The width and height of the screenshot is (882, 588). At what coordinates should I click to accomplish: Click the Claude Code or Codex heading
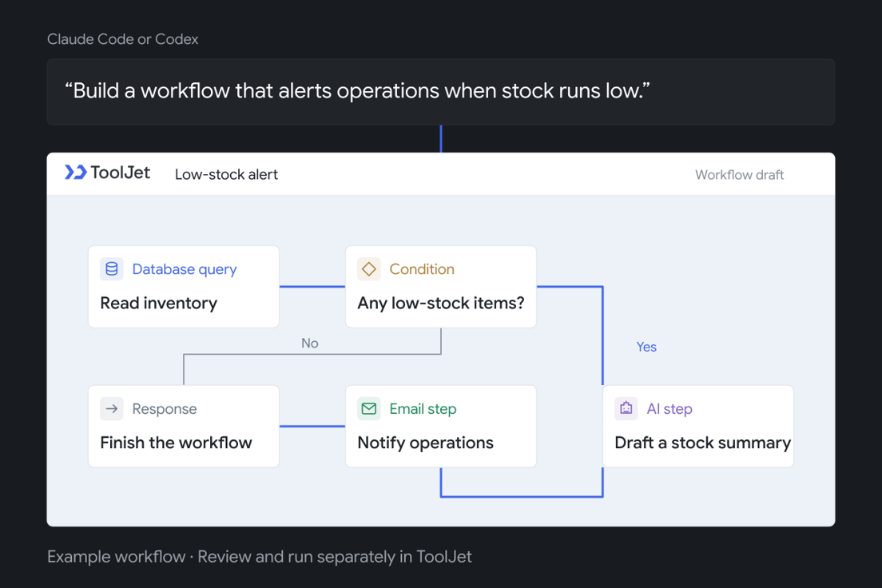tap(122, 39)
